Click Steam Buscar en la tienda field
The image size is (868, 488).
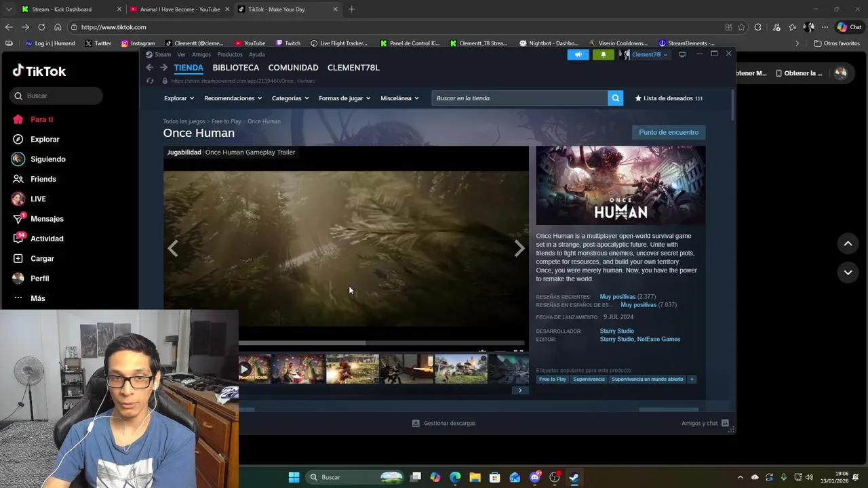click(x=519, y=98)
